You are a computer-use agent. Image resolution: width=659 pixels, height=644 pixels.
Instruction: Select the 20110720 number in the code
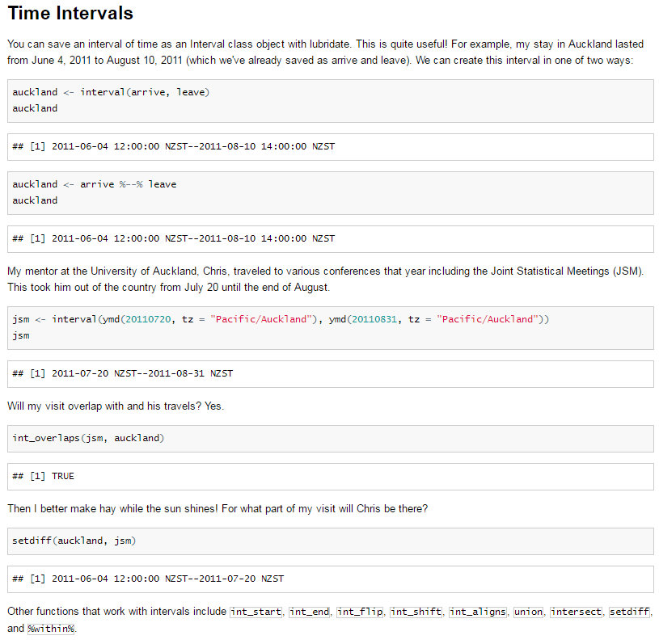pyautogui.click(x=146, y=319)
